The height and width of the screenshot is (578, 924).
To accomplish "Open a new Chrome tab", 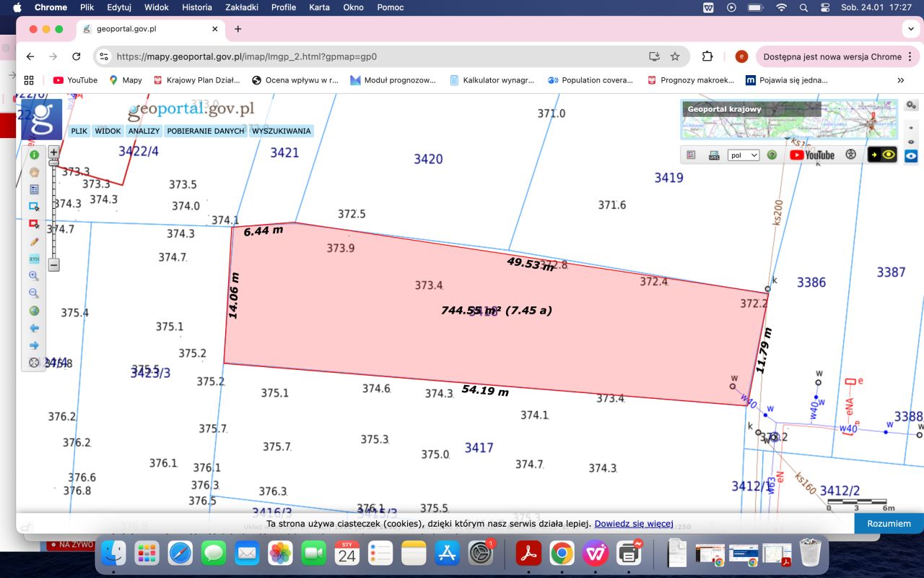I will coord(238,29).
